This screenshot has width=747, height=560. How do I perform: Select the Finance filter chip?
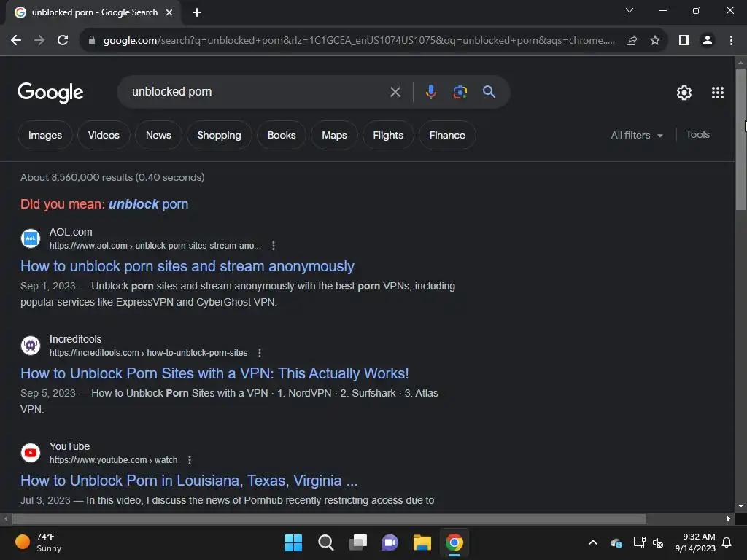point(447,135)
